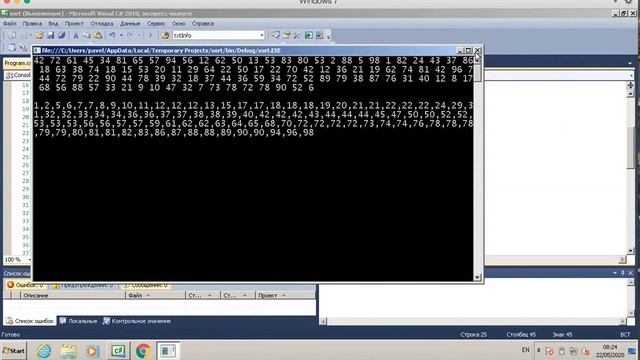This screenshot has width=640, height=360.
Task: Click the console app taskbar button
Action: point(168,351)
